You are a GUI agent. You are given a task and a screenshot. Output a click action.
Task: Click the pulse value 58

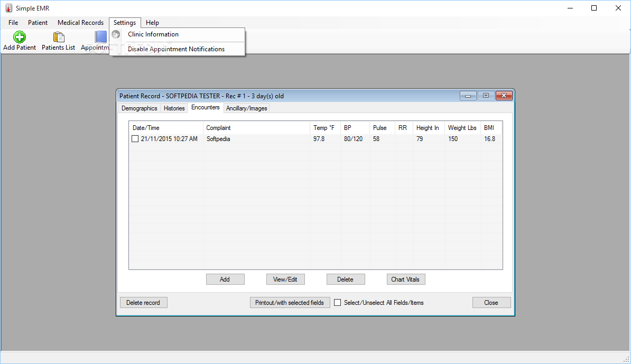pyautogui.click(x=376, y=139)
